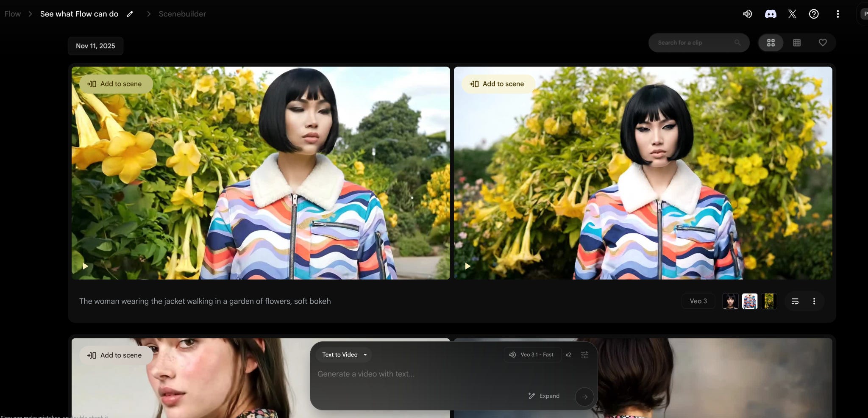Open the yellow flowers reference thumbnail
This screenshot has width=868, height=418.
[x=769, y=301]
